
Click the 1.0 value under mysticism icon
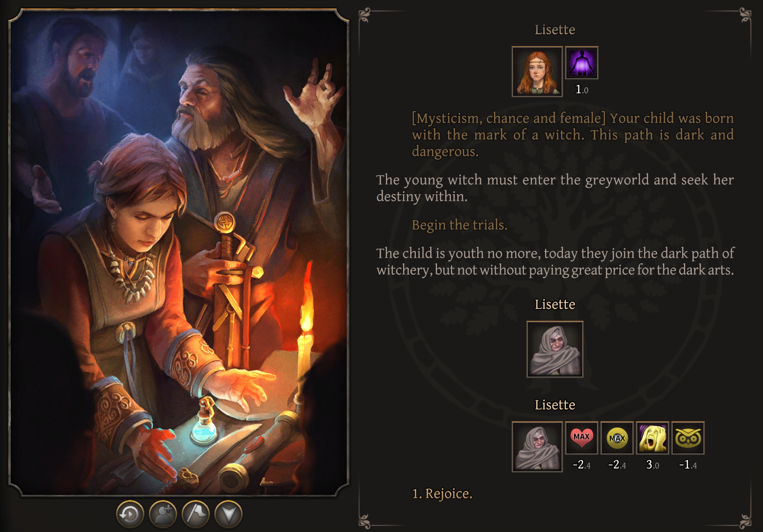tap(581, 89)
